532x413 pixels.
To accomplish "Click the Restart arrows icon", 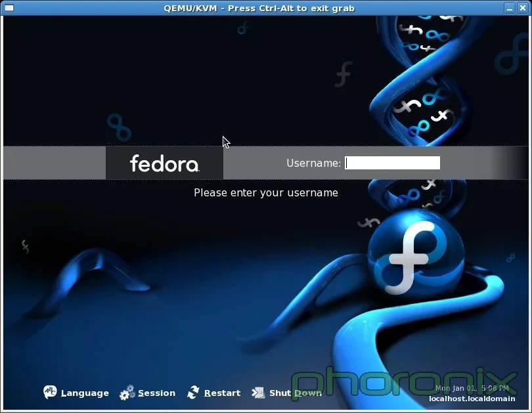I will tap(193, 392).
